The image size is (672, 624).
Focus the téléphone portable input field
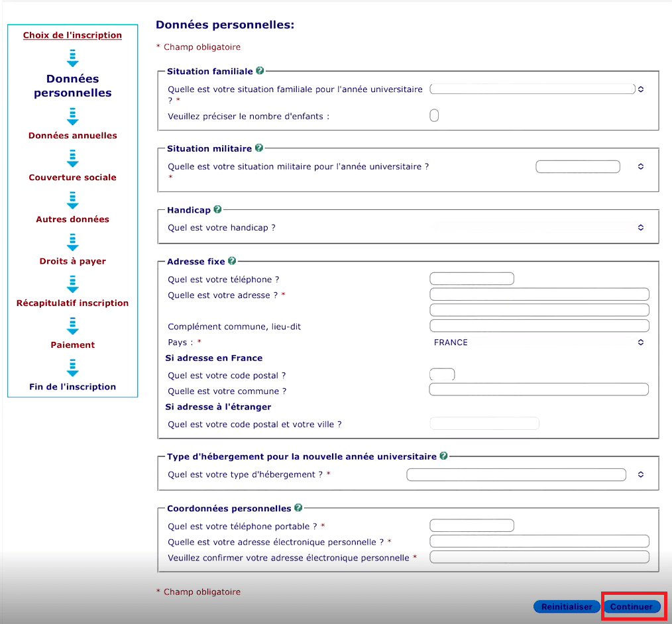(x=472, y=526)
